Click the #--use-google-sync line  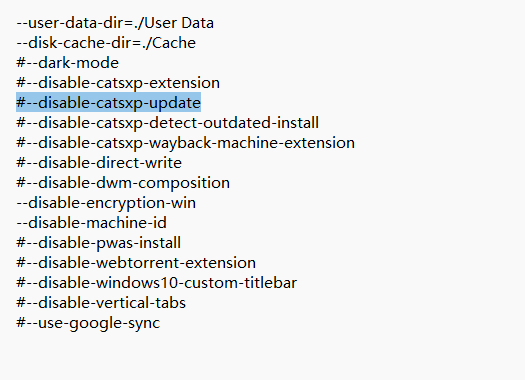click(88, 323)
